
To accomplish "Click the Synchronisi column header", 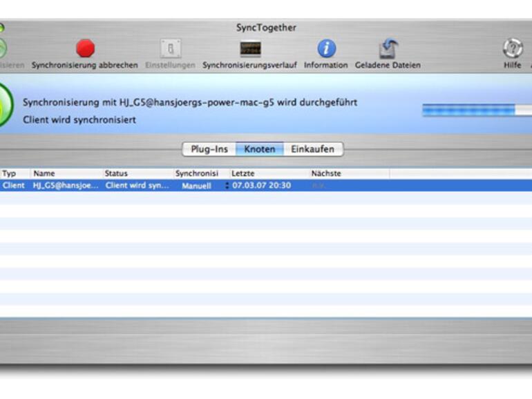I will point(202,173).
